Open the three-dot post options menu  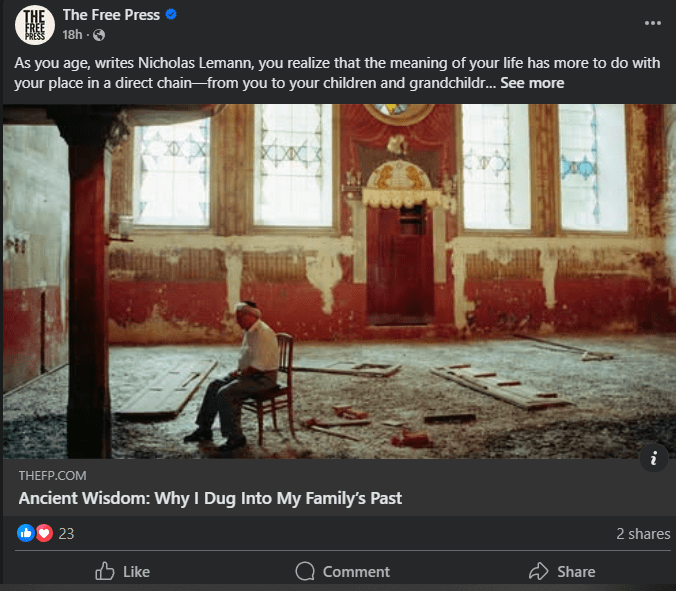653,23
